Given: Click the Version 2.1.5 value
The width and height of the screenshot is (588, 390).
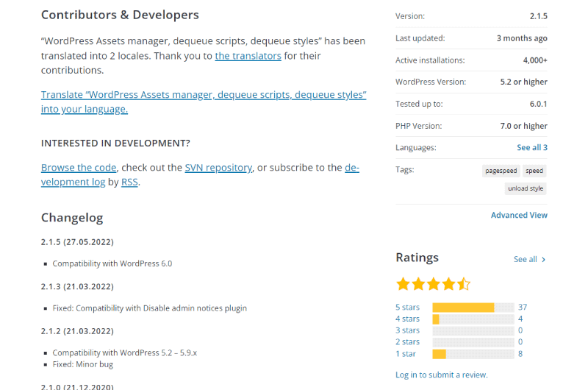Looking at the screenshot, I should point(539,16).
